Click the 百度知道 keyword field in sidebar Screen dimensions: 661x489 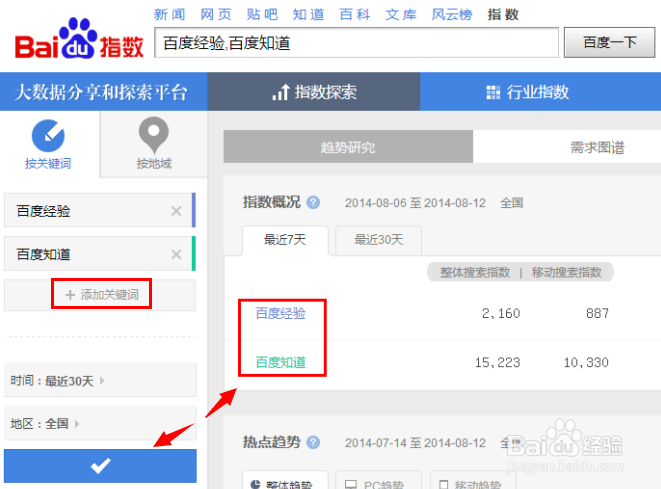coord(100,254)
